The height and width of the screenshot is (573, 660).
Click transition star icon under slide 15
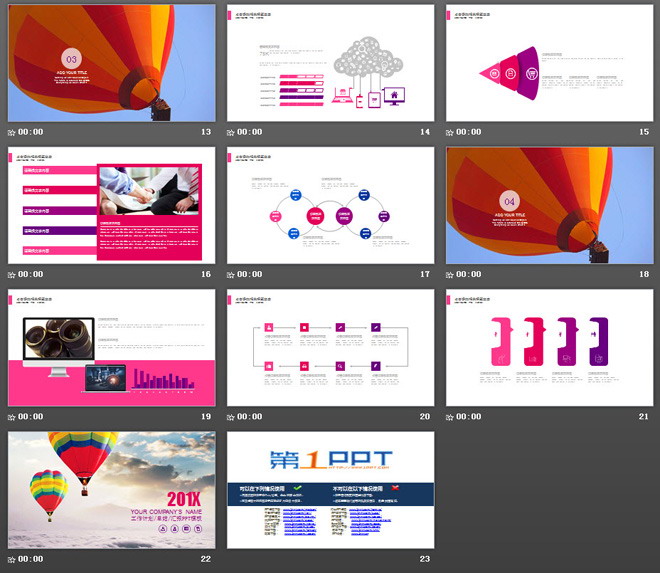pyautogui.click(x=450, y=133)
